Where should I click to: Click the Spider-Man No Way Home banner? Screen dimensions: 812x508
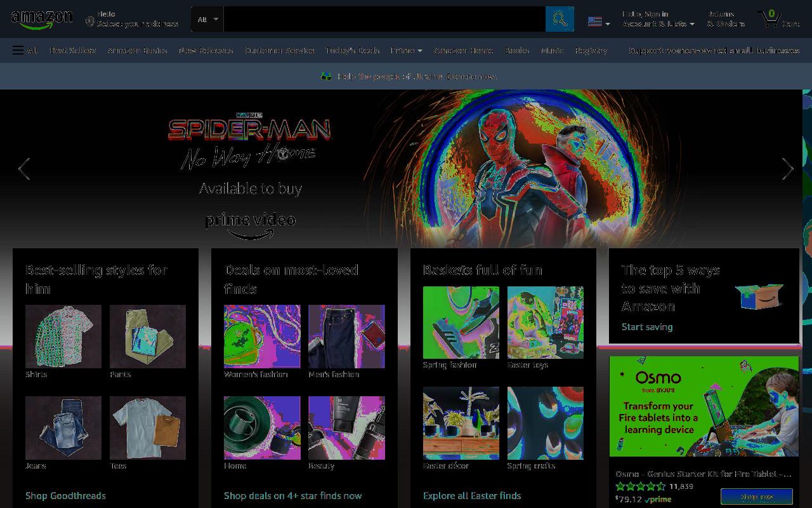click(x=401, y=169)
